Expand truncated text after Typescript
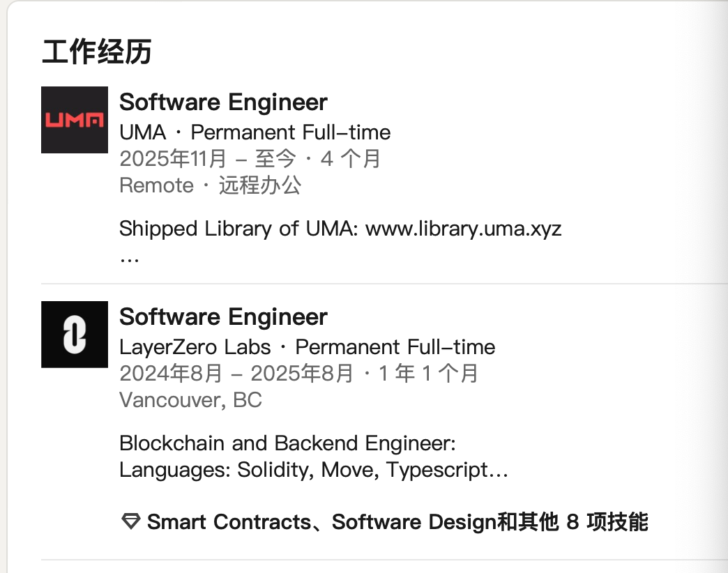728x573 pixels. [498, 470]
